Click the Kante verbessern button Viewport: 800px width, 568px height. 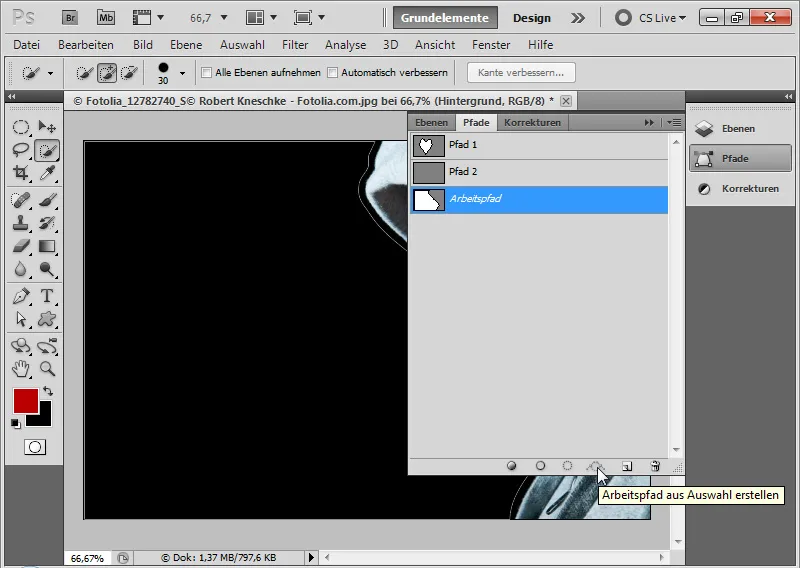[x=521, y=72]
